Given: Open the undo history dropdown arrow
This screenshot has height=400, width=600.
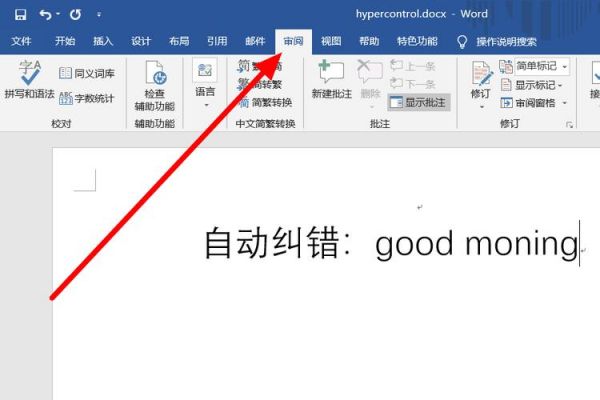Looking at the screenshot, I should pos(58,14).
